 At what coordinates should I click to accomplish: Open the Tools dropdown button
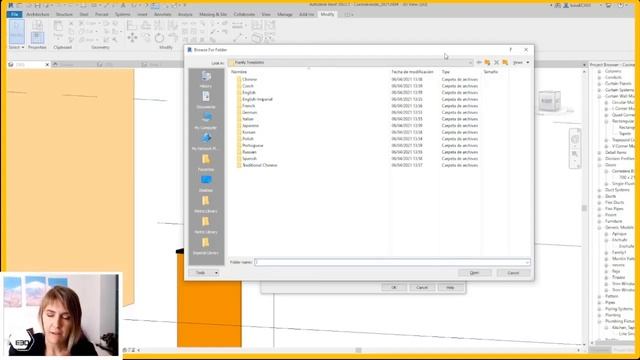pyautogui.click(x=204, y=273)
